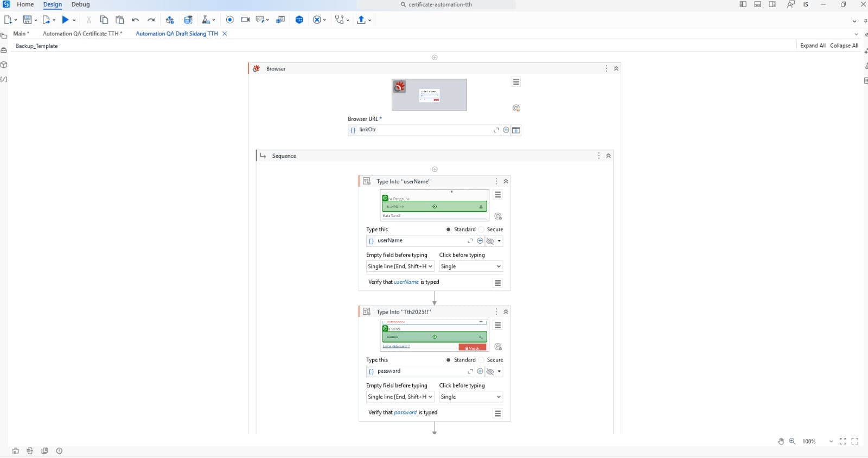Click Backup_Template breadcrumb
This screenshot has width=868, height=458.
(36, 46)
